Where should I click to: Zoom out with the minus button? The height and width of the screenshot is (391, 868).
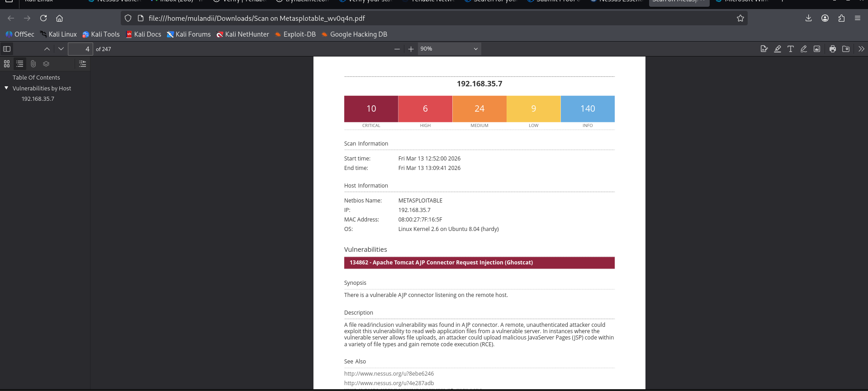(x=397, y=49)
